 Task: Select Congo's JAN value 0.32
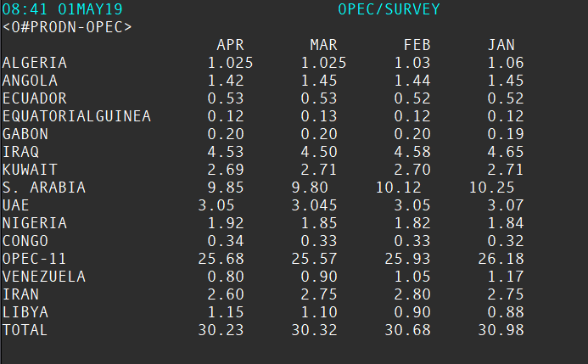coord(506,241)
